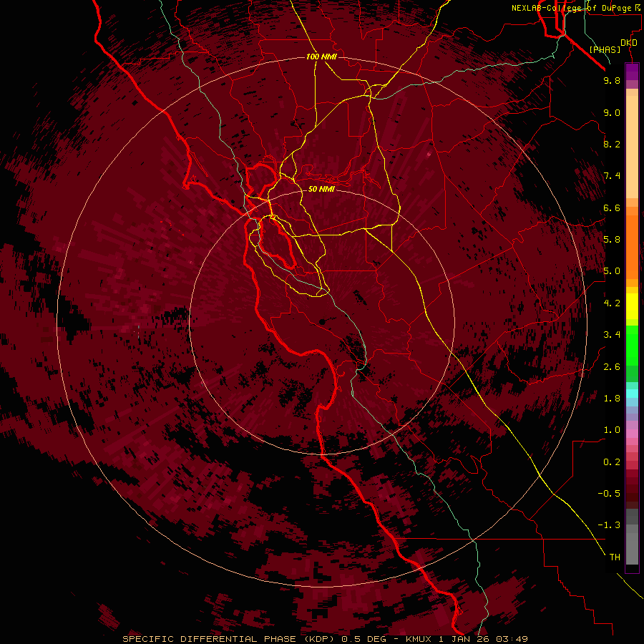Click the "(KDP)" product abbreviation in the caption

coord(321,639)
